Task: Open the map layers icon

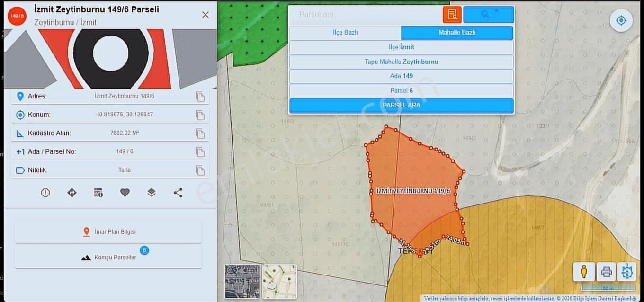Action: (x=152, y=193)
